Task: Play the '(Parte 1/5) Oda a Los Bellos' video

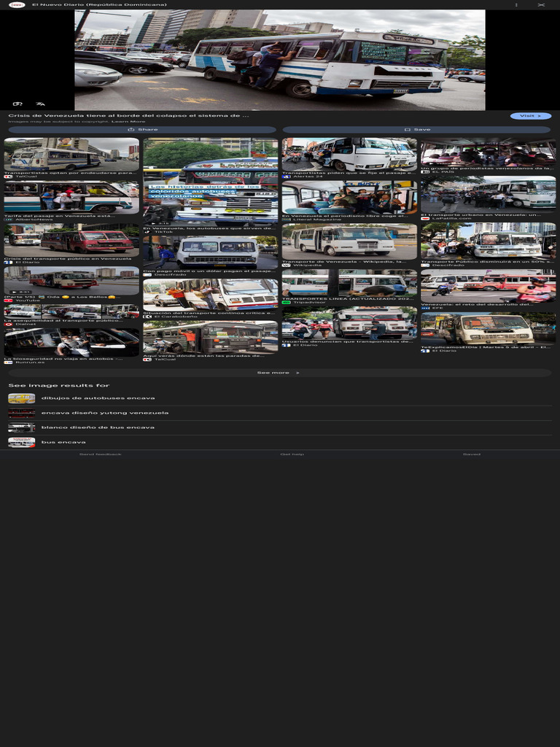Action: pyautogui.click(x=71, y=281)
